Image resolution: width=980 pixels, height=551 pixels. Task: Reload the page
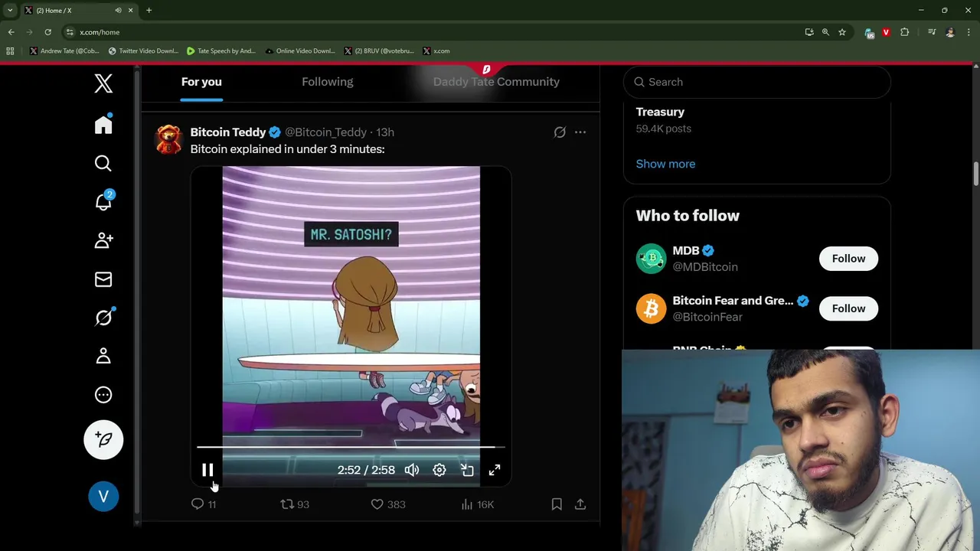click(x=47, y=32)
